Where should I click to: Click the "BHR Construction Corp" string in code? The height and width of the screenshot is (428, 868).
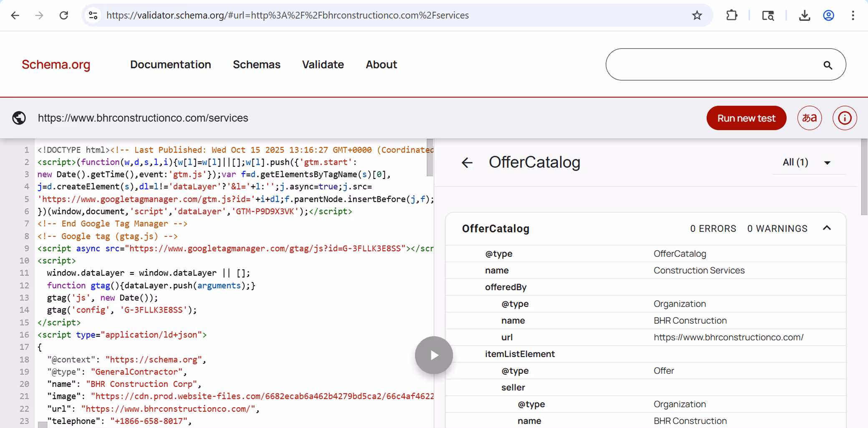tap(141, 384)
